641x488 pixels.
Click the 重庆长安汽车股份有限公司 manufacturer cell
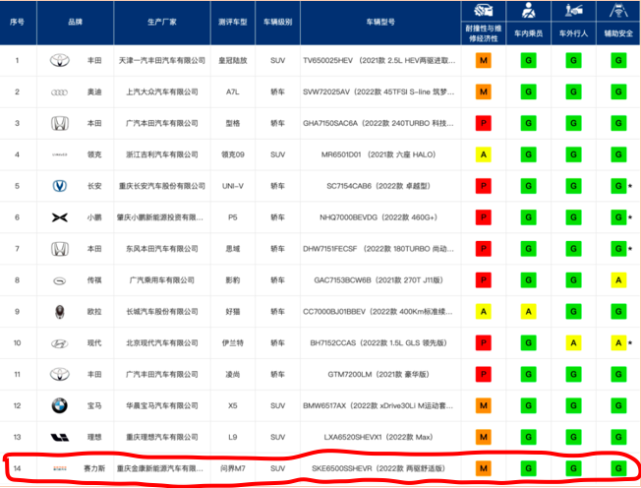coord(162,186)
